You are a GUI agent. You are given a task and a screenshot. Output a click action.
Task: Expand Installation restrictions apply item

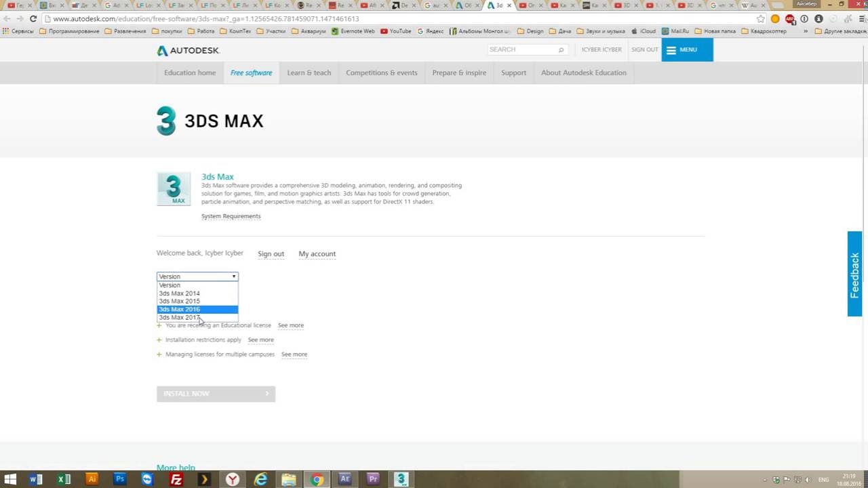(159, 340)
